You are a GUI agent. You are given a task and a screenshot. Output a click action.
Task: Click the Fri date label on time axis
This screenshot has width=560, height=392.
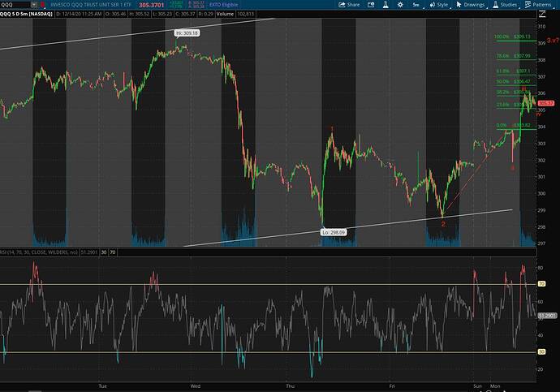(392, 386)
